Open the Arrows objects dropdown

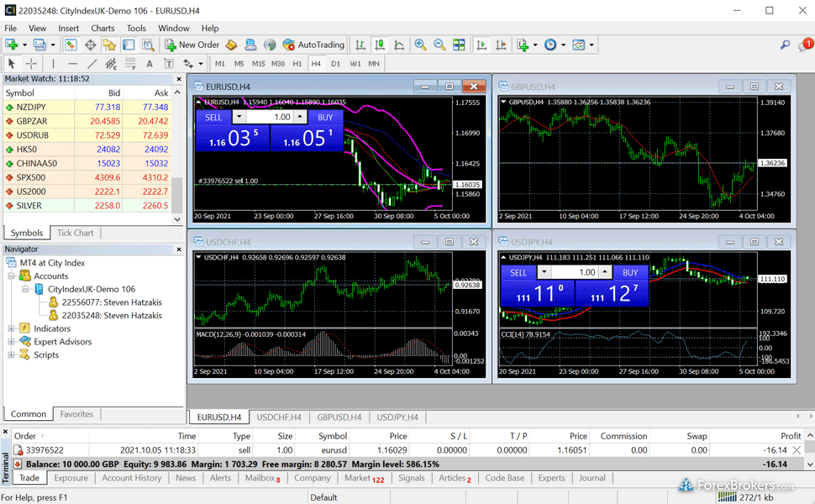tap(200, 63)
